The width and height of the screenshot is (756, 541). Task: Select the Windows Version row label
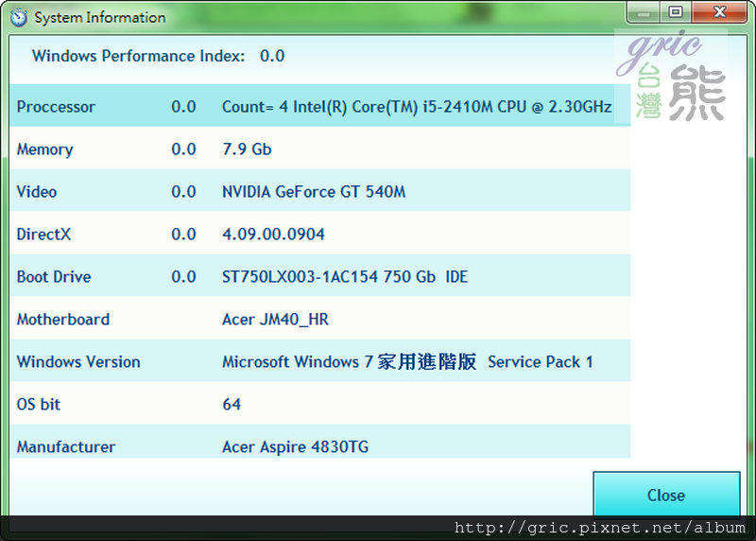pos(78,361)
